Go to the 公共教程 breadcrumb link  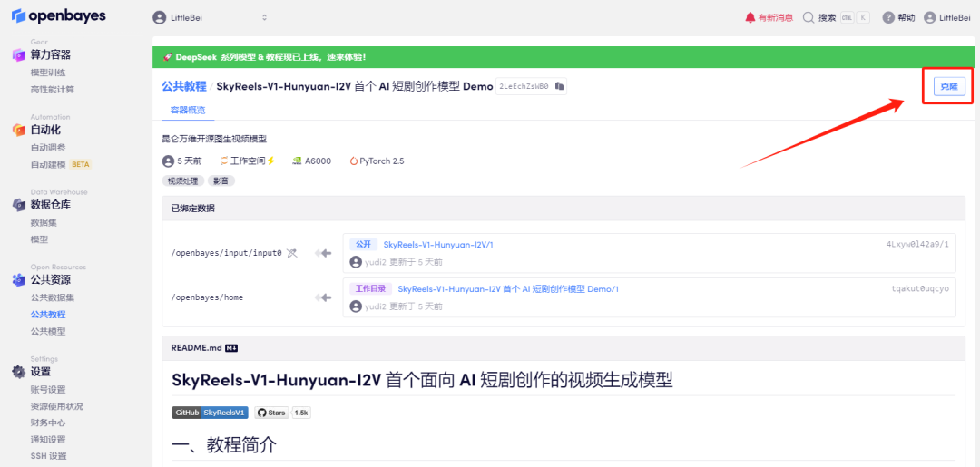[183, 86]
